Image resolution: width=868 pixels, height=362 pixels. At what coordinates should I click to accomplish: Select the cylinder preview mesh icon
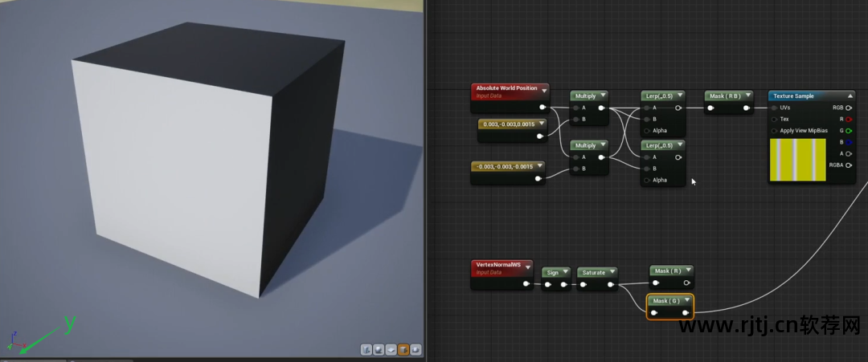pos(366,350)
